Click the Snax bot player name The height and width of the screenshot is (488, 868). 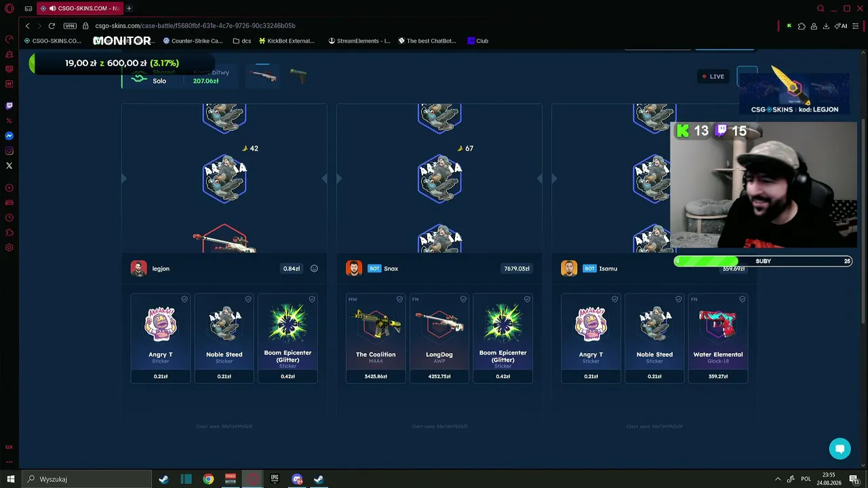[391, 268]
